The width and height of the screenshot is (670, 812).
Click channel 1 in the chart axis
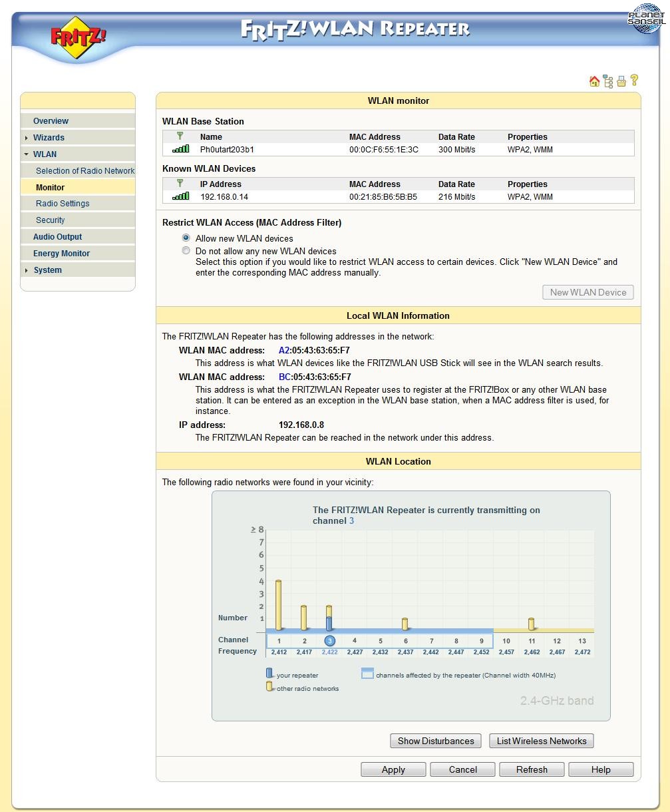tap(279, 641)
